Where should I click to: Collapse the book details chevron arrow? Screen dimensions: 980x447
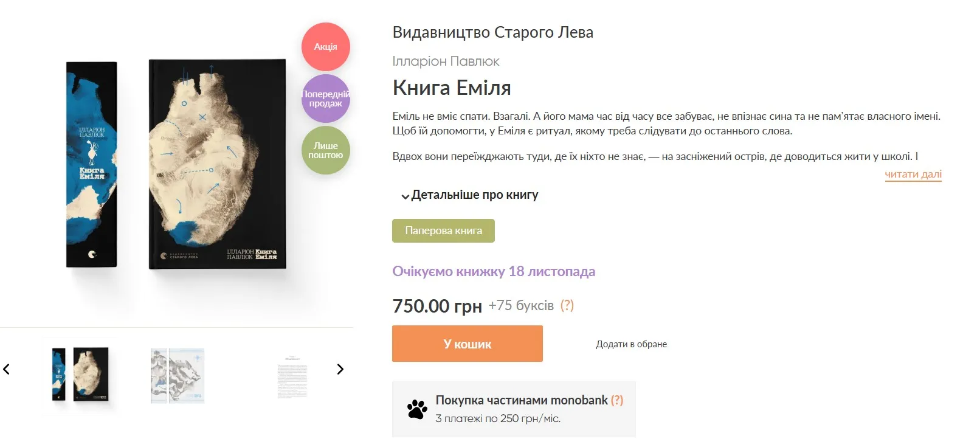click(x=403, y=196)
